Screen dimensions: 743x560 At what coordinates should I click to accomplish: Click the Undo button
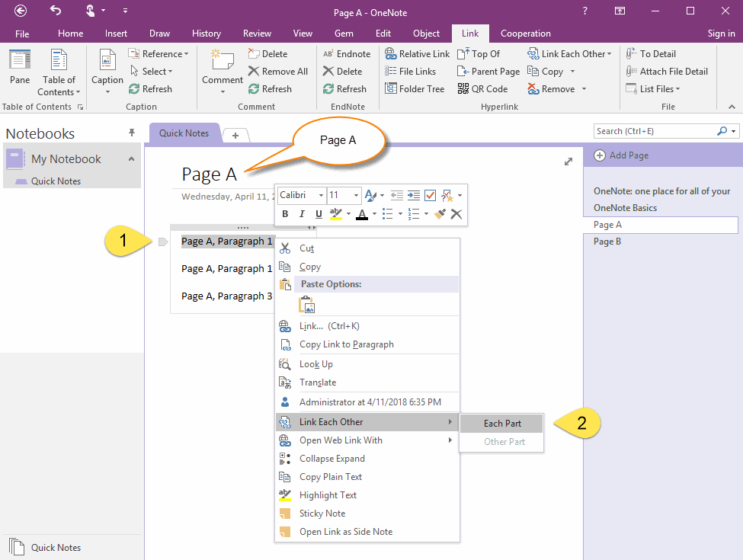click(56, 11)
